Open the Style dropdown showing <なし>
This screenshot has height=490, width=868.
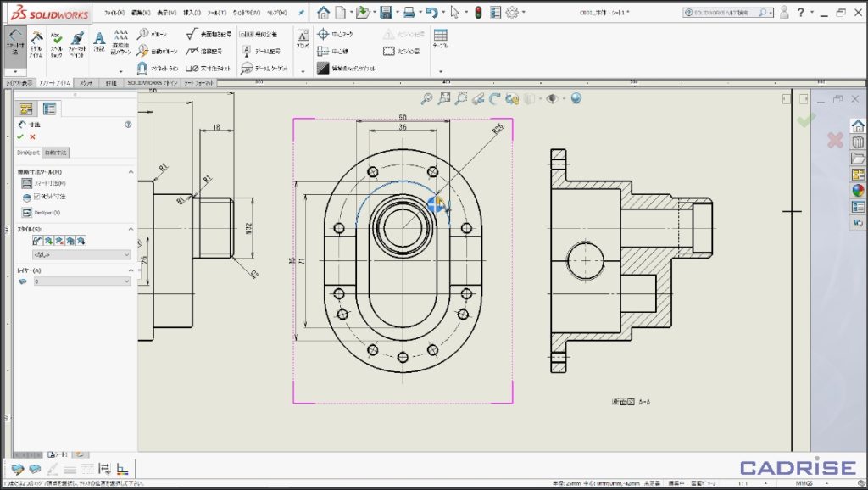click(x=81, y=254)
